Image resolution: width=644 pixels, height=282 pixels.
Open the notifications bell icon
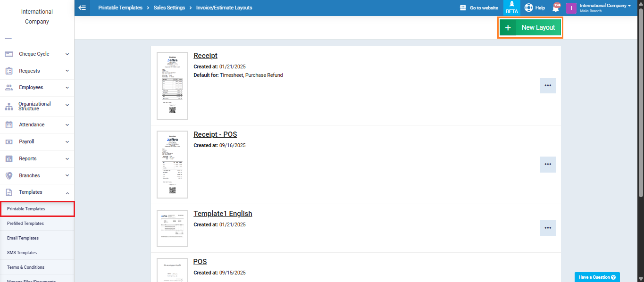pos(556,8)
